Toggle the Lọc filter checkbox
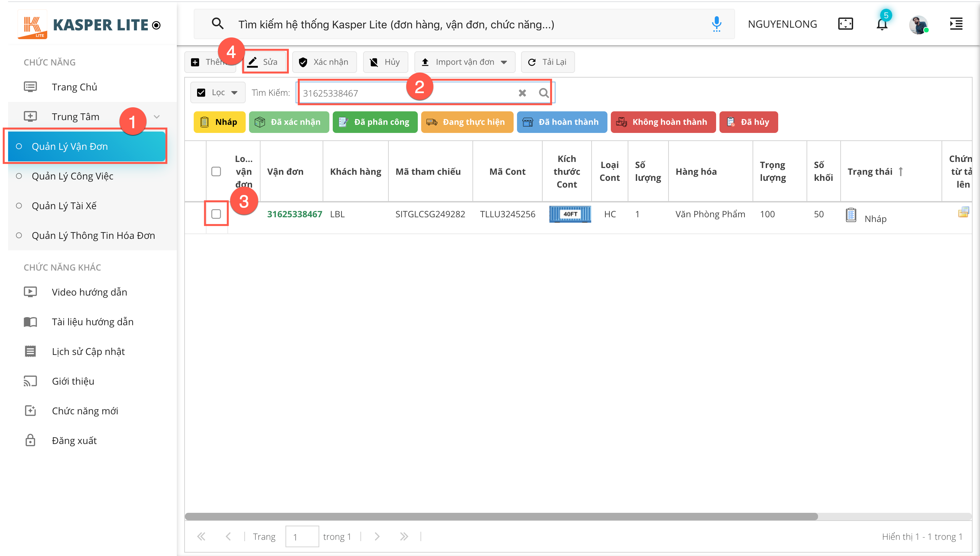 tap(201, 92)
